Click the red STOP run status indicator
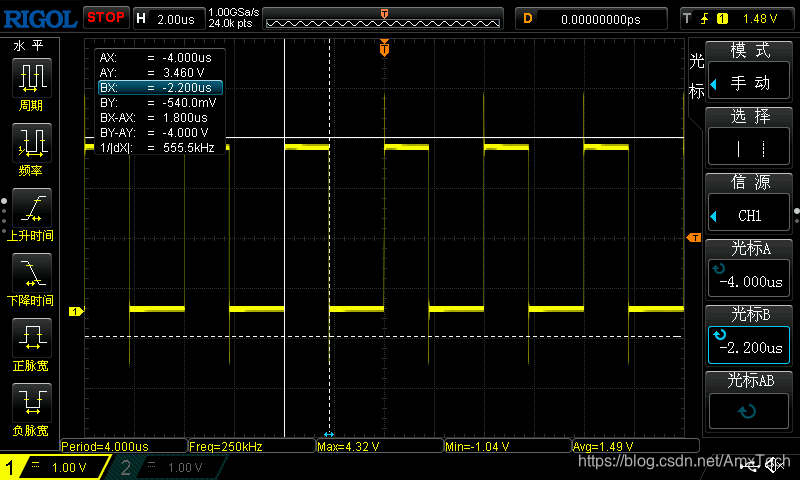 pyautogui.click(x=106, y=17)
